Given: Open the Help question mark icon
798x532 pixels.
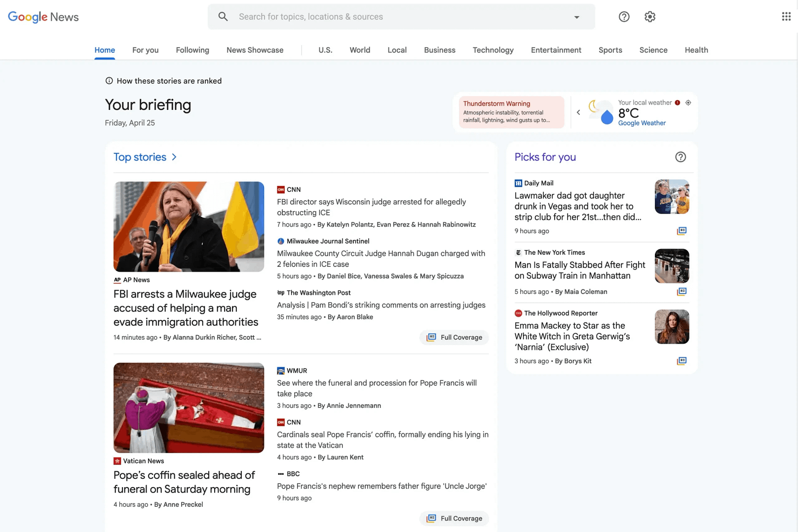Looking at the screenshot, I should coord(624,17).
